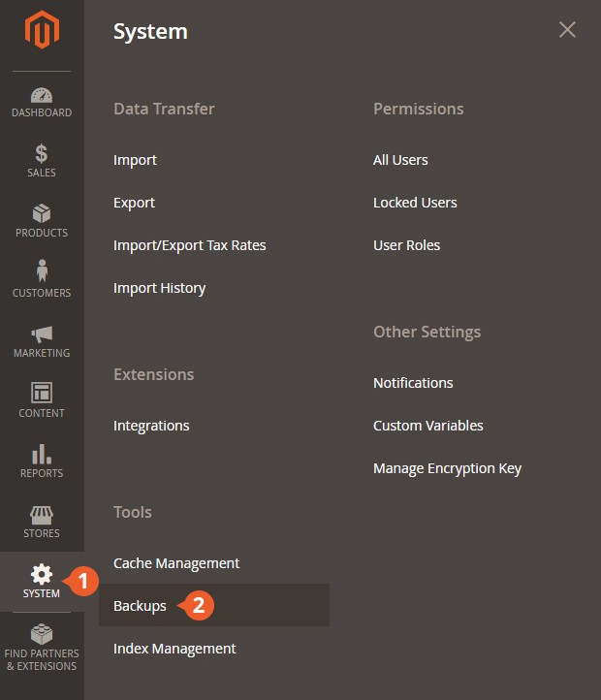Open the Stores menu
The image size is (601, 700).
coord(42,522)
